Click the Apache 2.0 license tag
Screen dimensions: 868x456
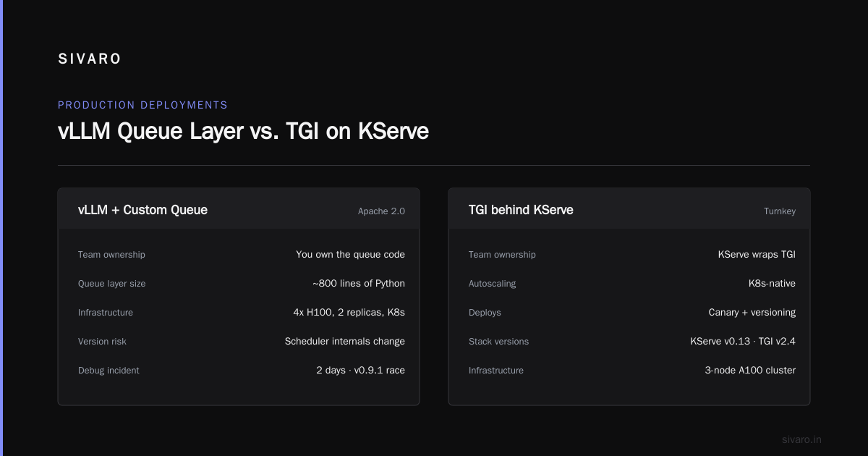click(381, 211)
